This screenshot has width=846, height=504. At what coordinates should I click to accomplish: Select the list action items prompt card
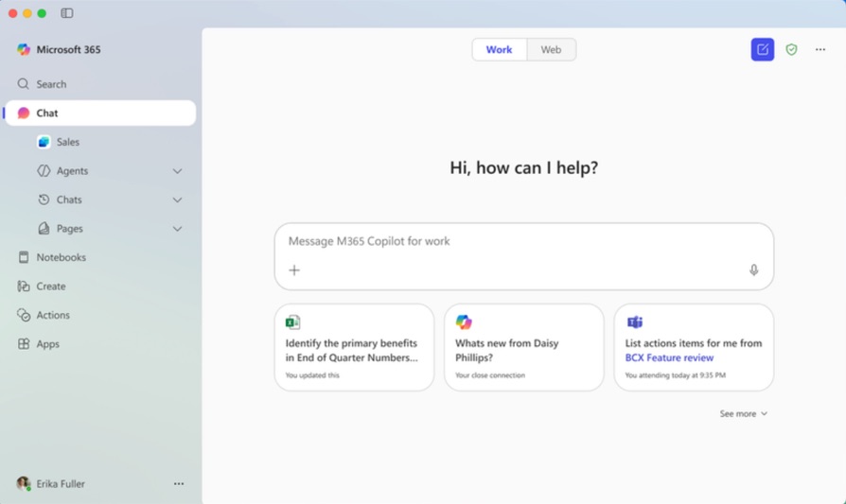(694, 348)
